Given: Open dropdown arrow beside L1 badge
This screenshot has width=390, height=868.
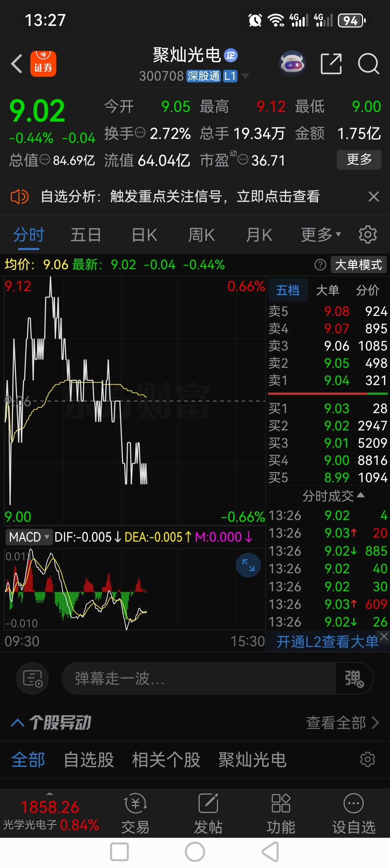Looking at the screenshot, I should click(x=245, y=76).
